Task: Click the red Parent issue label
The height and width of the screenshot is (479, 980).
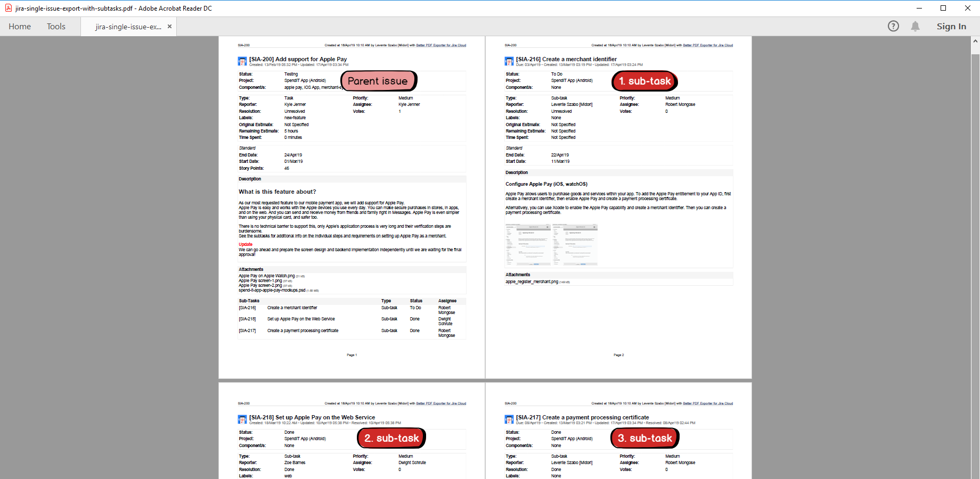Action: [x=378, y=81]
